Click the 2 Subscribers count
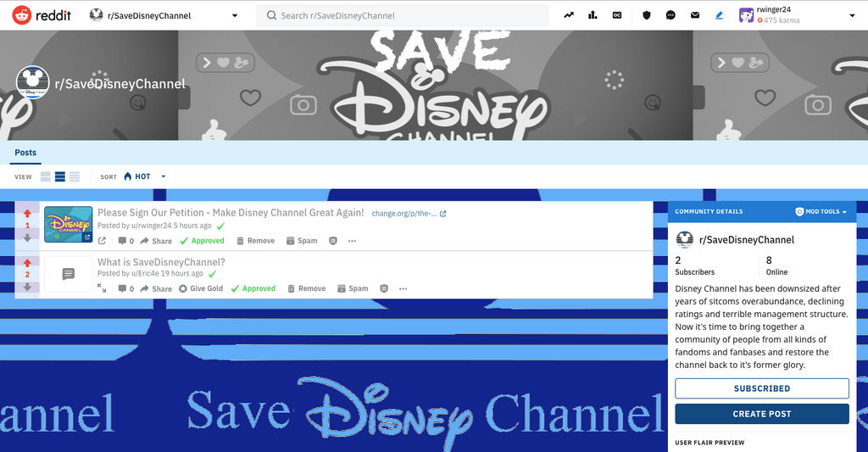 [x=695, y=266]
